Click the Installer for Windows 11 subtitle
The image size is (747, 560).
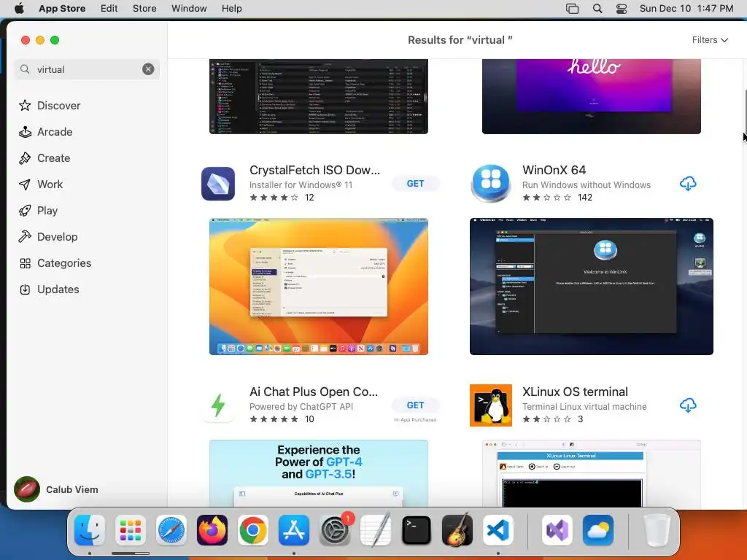coord(301,184)
